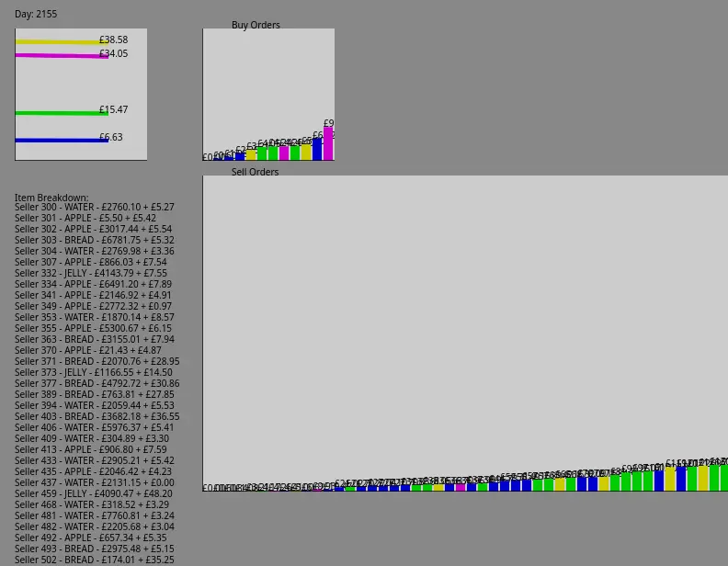Select the Seller 332 JELLY entry
The image size is (728, 566).
tap(91, 274)
